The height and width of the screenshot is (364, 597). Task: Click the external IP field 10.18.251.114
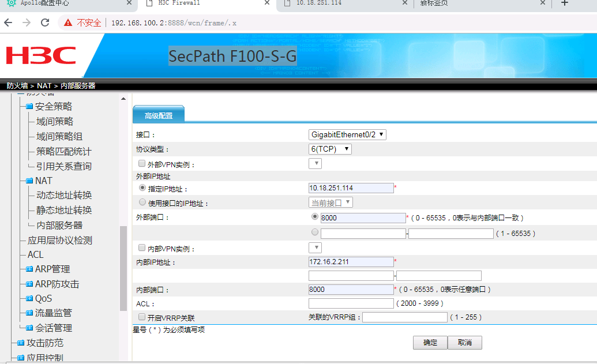[x=351, y=187]
